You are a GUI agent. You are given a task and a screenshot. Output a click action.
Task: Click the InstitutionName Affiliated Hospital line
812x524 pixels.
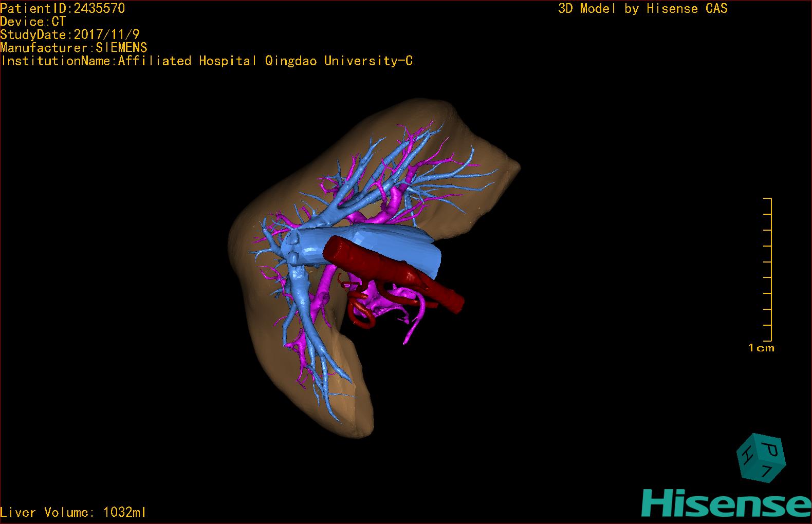207,61
